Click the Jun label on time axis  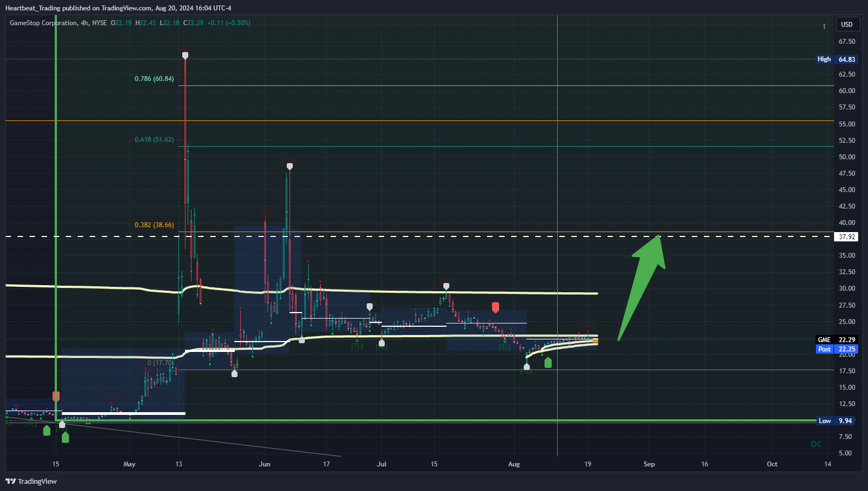pos(265,464)
